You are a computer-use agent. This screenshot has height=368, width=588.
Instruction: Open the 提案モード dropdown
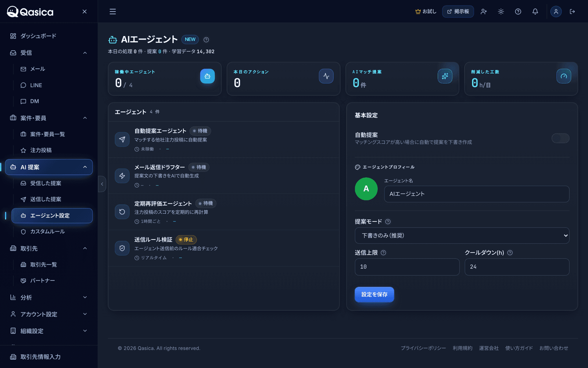[462, 236]
